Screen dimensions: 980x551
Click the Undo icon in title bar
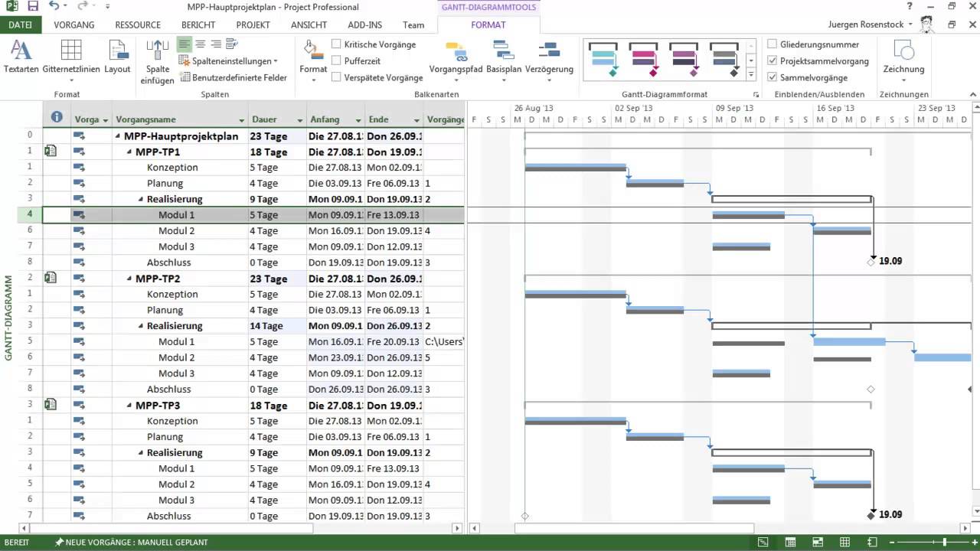click(x=54, y=6)
